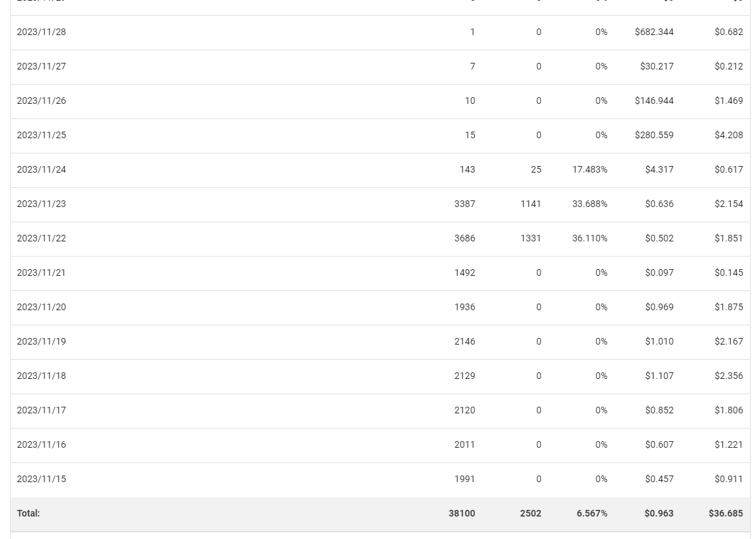The image size is (756, 539).
Task: Click the 2023/11/27 date entry
Action: click(x=42, y=66)
